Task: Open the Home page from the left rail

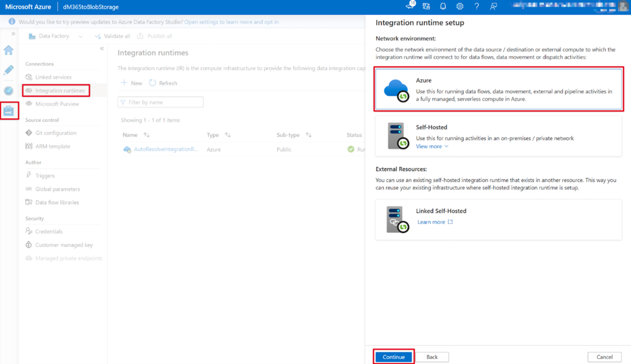Action: click(x=8, y=50)
